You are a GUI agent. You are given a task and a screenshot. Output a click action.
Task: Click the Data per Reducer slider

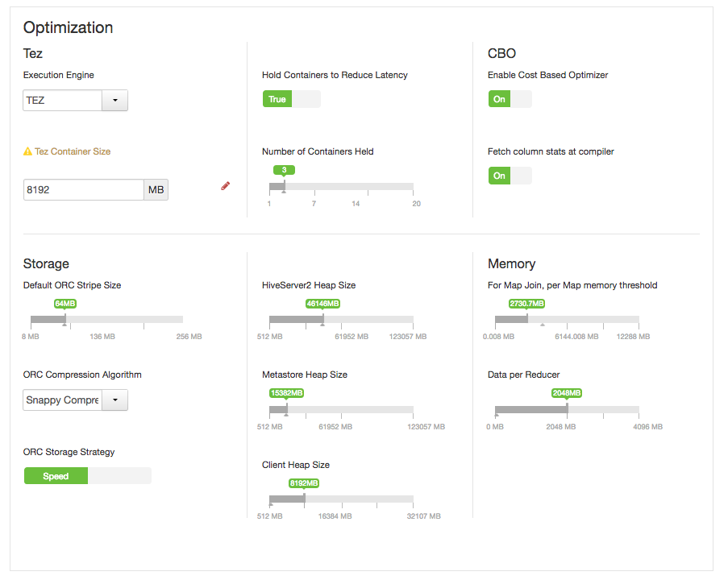[x=567, y=410]
